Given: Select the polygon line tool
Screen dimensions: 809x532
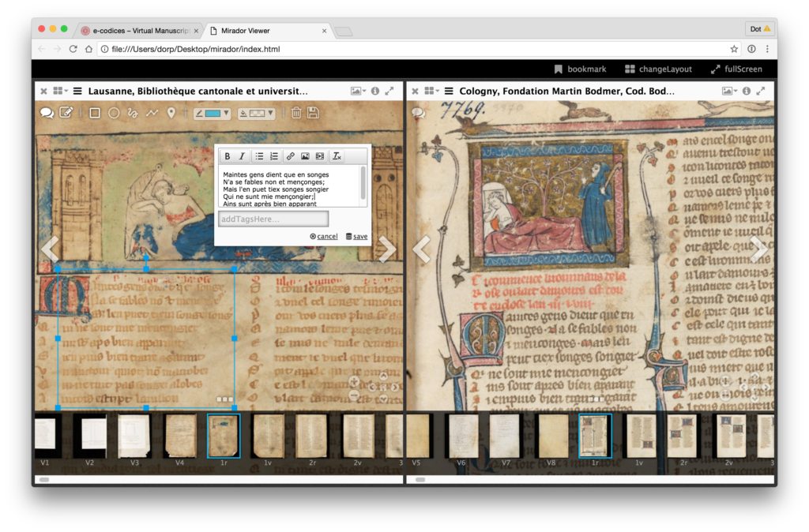Looking at the screenshot, I should 152,112.
